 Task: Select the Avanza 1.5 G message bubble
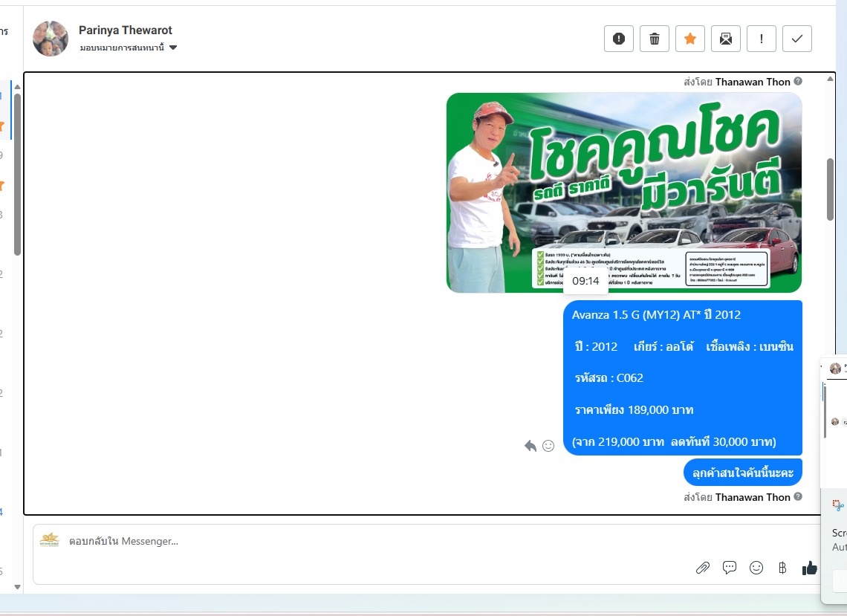tap(683, 377)
